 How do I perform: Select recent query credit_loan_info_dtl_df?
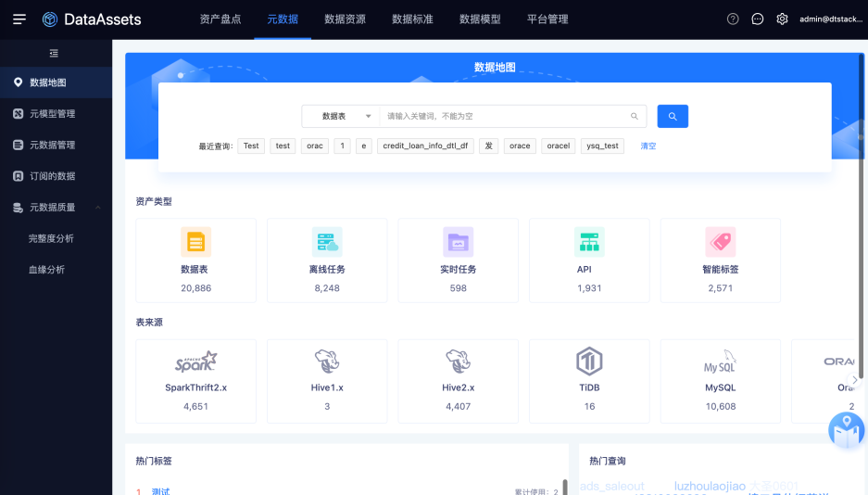425,146
